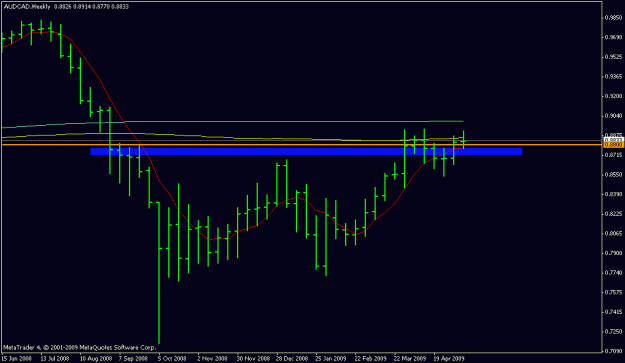Click the 13 Jul 2008 date label
This screenshot has width=625, height=363.
click(x=55, y=358)
